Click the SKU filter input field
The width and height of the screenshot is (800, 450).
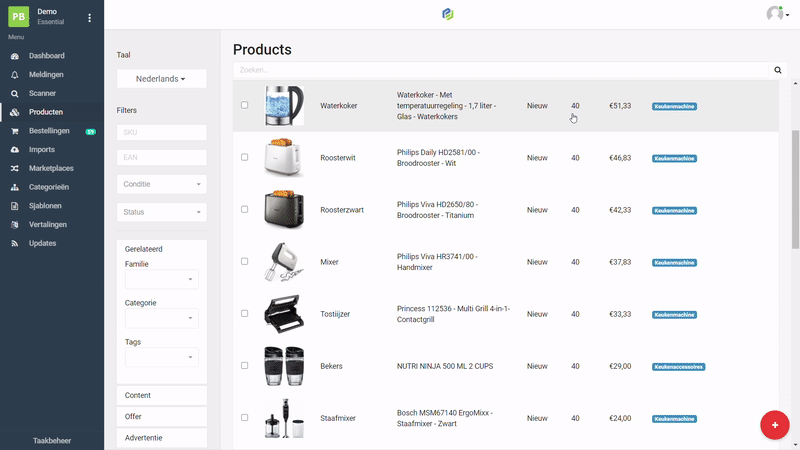(162, 132)
